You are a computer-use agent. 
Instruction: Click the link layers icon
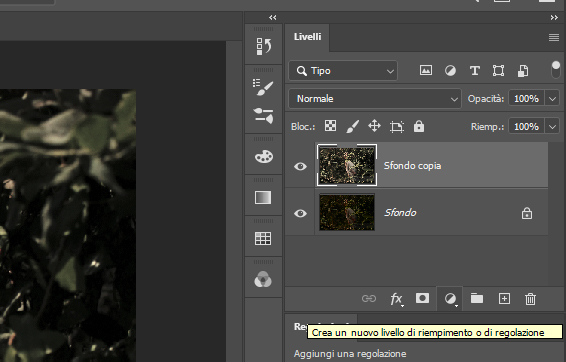tap(369, 298)
